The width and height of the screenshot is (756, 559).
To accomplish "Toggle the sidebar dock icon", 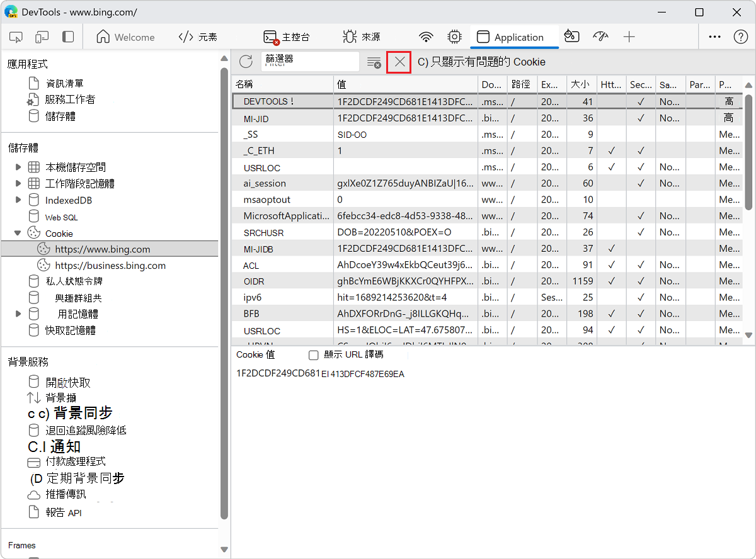I will pos(68,37).
